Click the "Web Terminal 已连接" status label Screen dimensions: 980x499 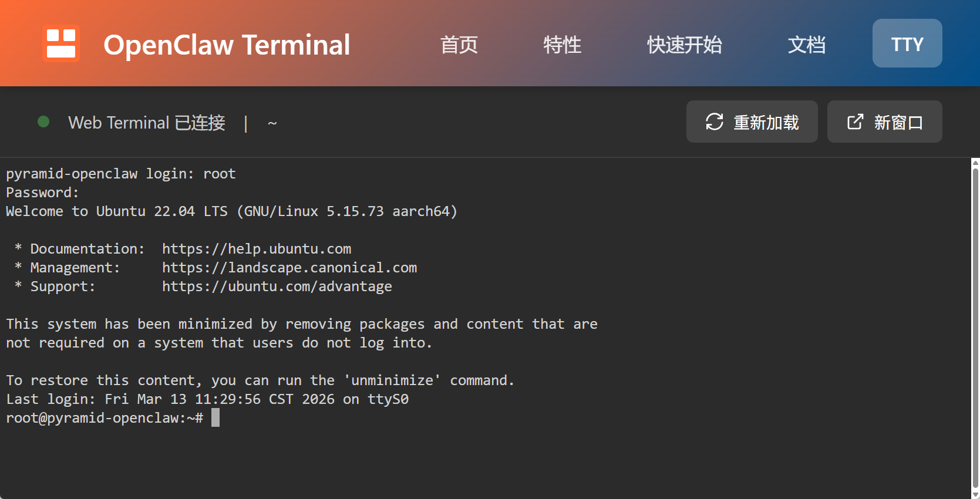(147, 123)
